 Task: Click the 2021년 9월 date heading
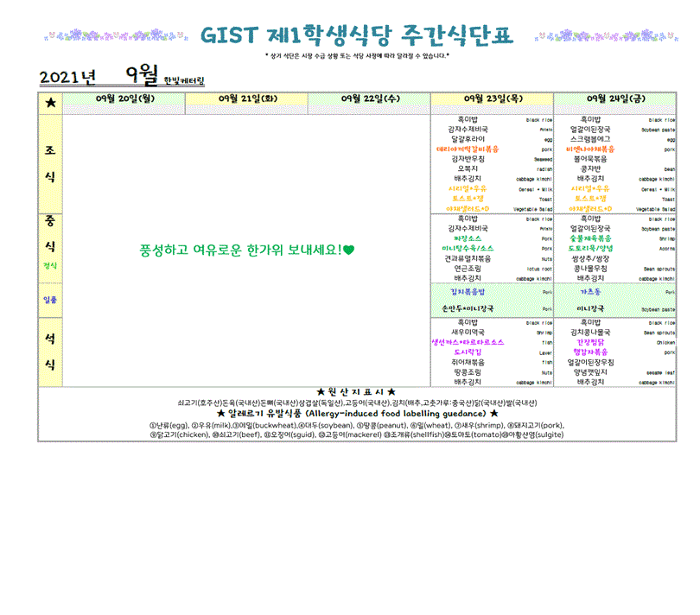point(101,76)
